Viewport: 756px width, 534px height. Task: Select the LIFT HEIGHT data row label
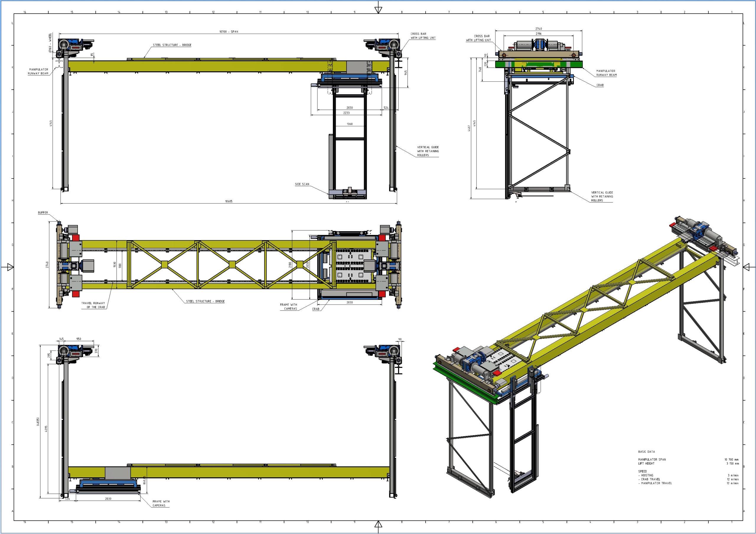coord(646,463)
